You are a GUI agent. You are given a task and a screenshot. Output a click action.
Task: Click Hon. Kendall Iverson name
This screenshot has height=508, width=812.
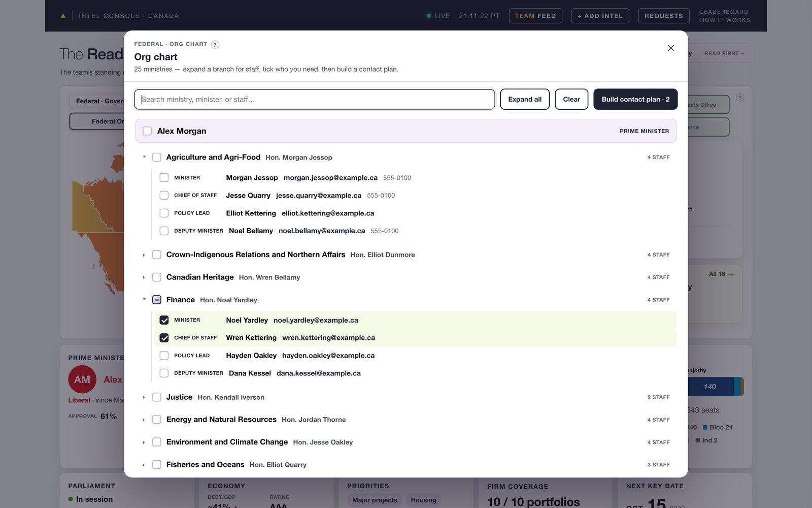click(x=231, y=397)
